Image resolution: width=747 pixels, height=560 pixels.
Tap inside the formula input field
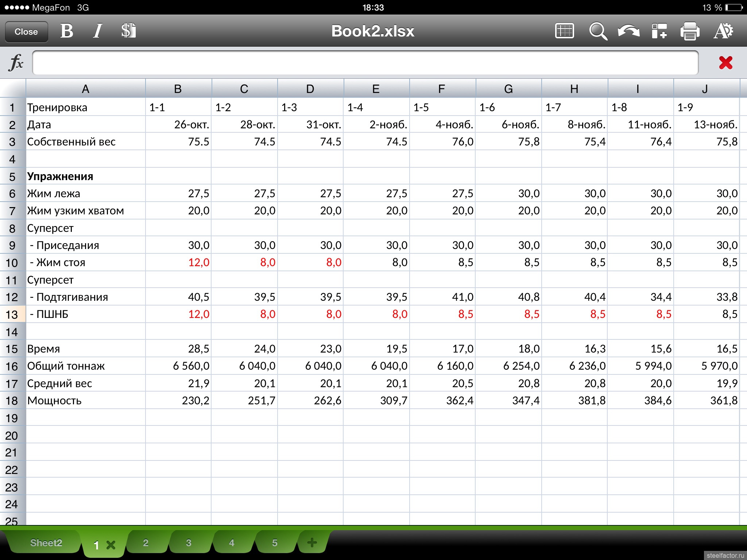[x=365, y=62]
